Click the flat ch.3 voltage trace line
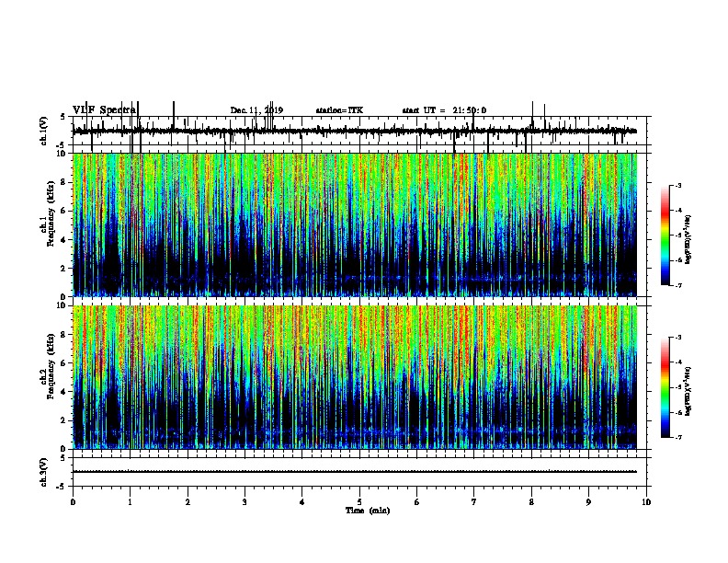728x563 pixels. coord(355,472)
